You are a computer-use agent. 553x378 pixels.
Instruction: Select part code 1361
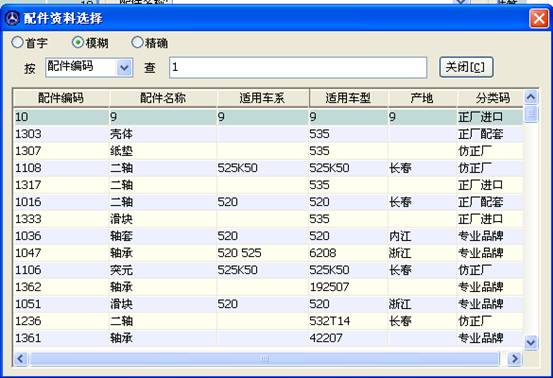[x=28, y=338]
